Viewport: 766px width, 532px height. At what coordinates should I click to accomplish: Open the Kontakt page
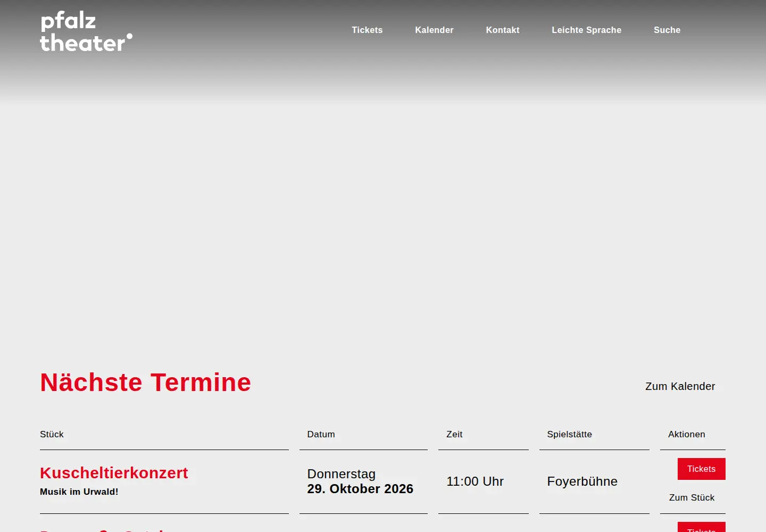(503, 30)
